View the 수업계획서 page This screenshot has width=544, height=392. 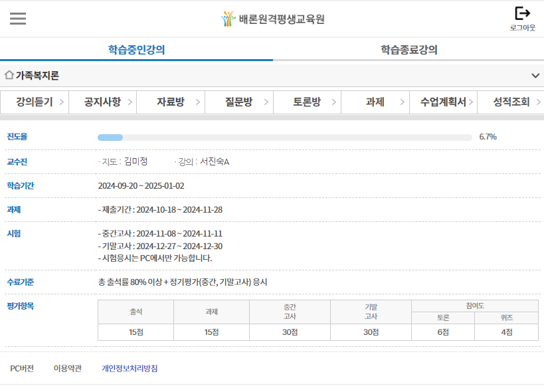(443, 102)
